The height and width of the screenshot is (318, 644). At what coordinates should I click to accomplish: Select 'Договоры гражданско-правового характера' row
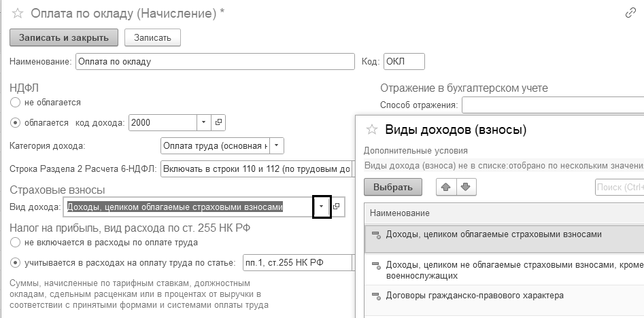coord(504,300)
